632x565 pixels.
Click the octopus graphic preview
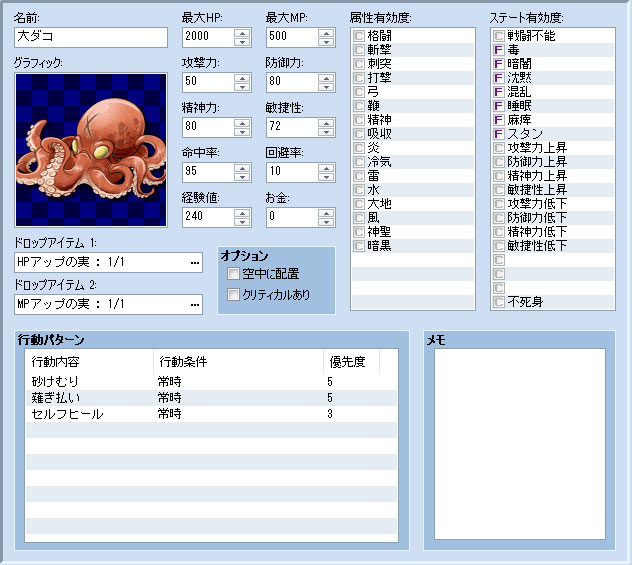(x=91, y=149)
